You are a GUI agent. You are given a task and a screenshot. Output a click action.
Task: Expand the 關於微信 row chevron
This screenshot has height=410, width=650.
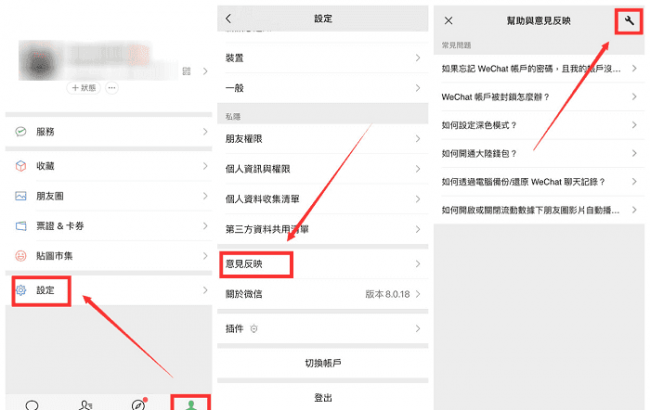coord(418,294)
